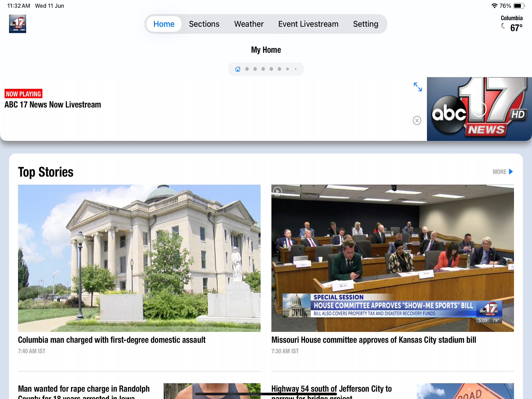Open Columbia man domestic assault story headline

[x=112, y=340]
